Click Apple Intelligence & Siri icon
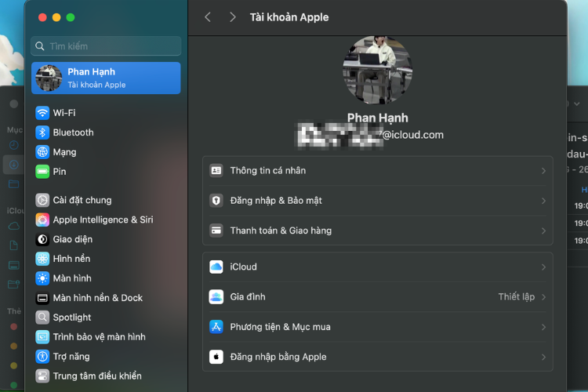Image resolution: width=588 pixels, height=392 pixels. (42, 220)
